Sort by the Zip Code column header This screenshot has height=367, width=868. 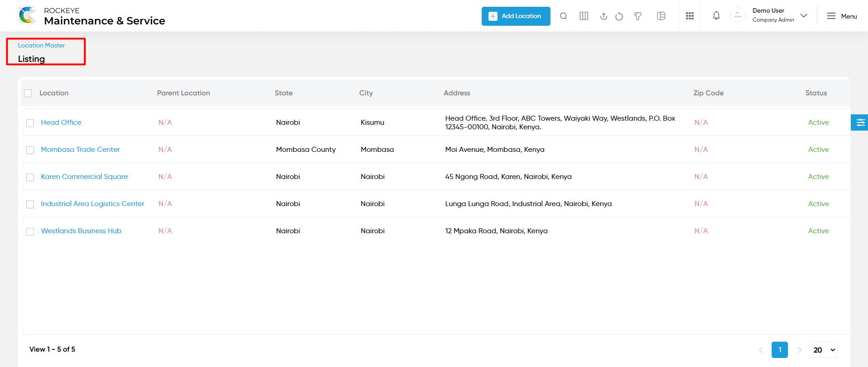(x=708, y=93)
